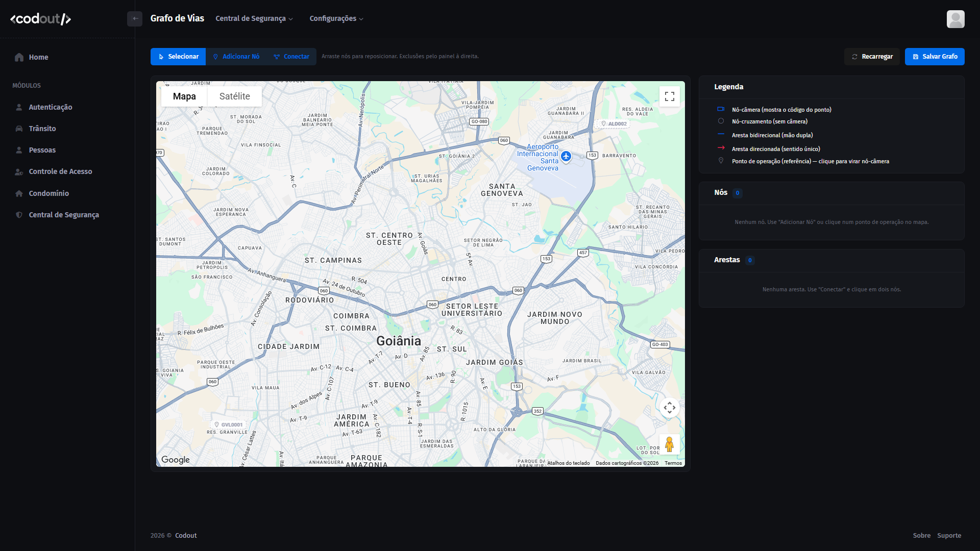Open map Termos link
980x551 pixels.
click(x=673, y=463)
